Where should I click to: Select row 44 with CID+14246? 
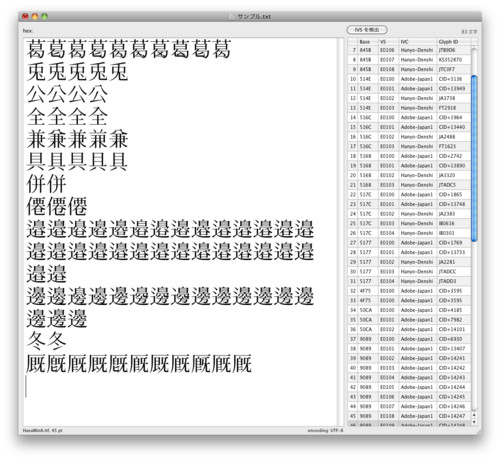(x=409, y=407)
